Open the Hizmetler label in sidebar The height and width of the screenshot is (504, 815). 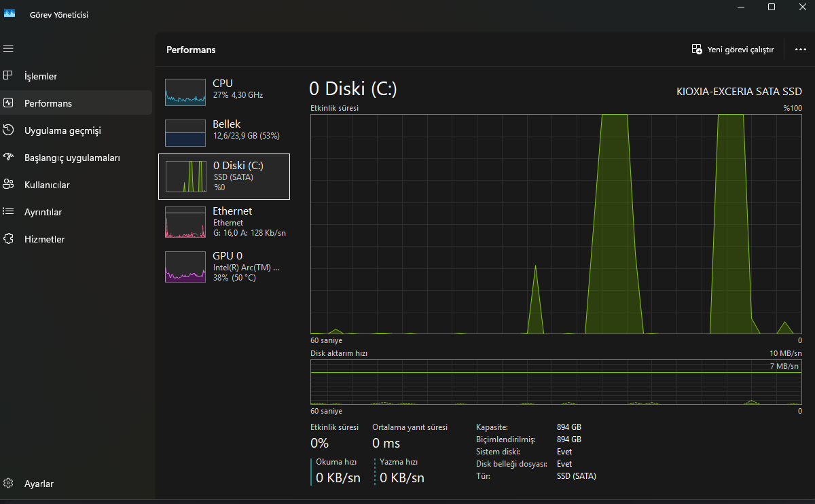click(45, 239)
